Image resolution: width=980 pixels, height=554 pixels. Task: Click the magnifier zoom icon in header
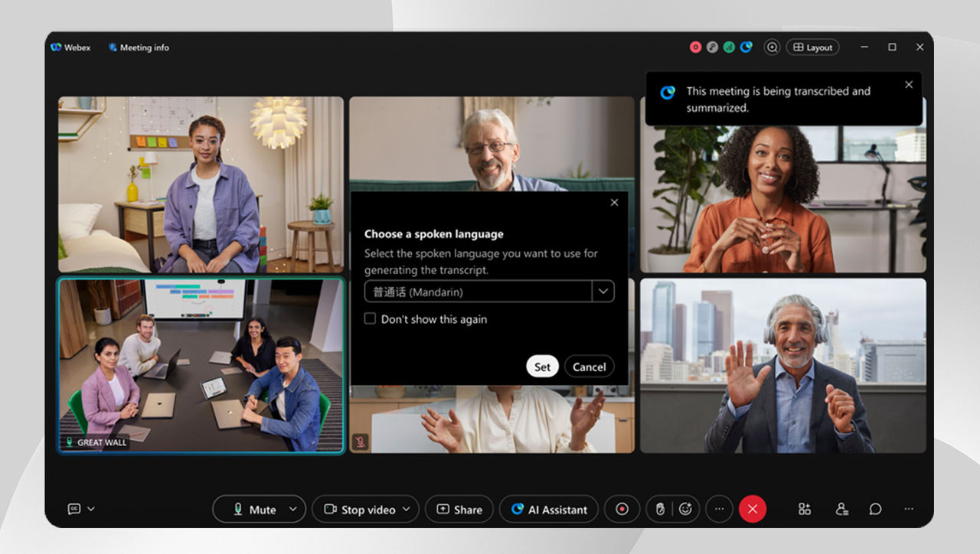[x=772, y=47]
